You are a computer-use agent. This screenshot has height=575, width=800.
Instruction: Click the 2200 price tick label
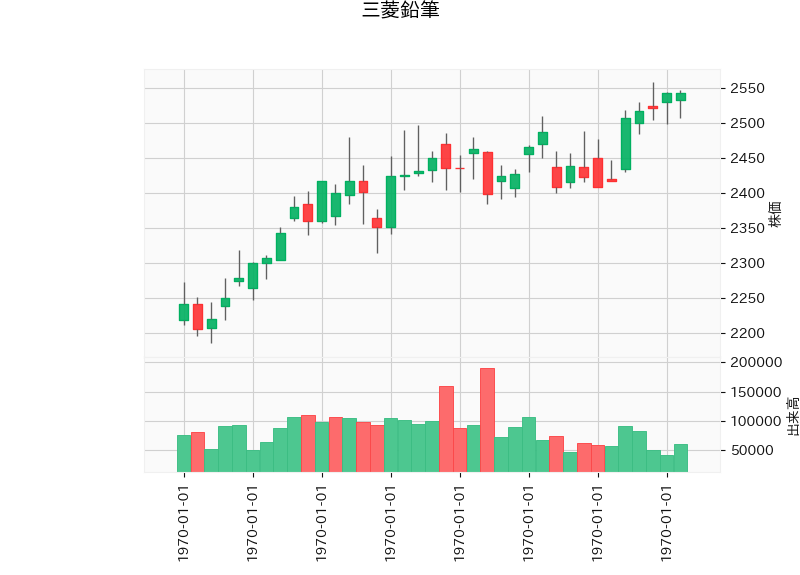[747, 333]
